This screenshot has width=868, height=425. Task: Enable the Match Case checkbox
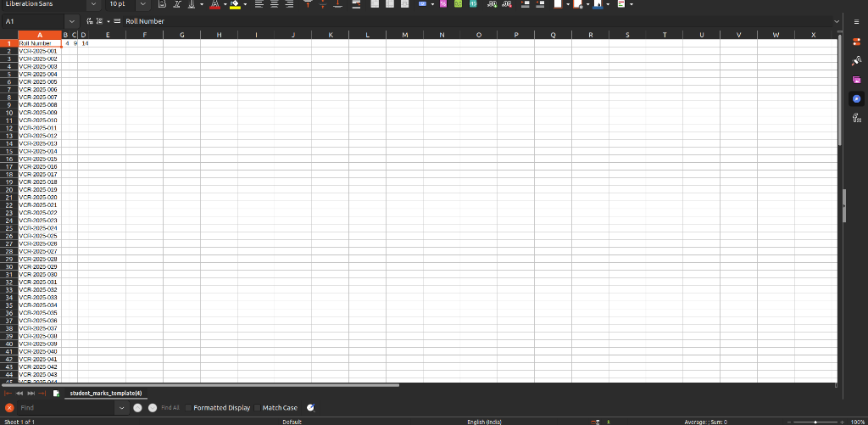click(275, 408)
